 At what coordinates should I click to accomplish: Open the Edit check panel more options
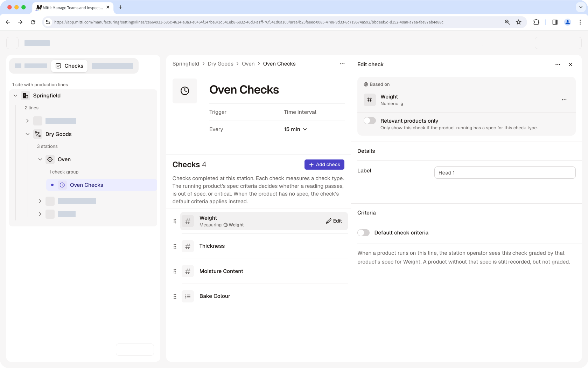pos(558,64)
